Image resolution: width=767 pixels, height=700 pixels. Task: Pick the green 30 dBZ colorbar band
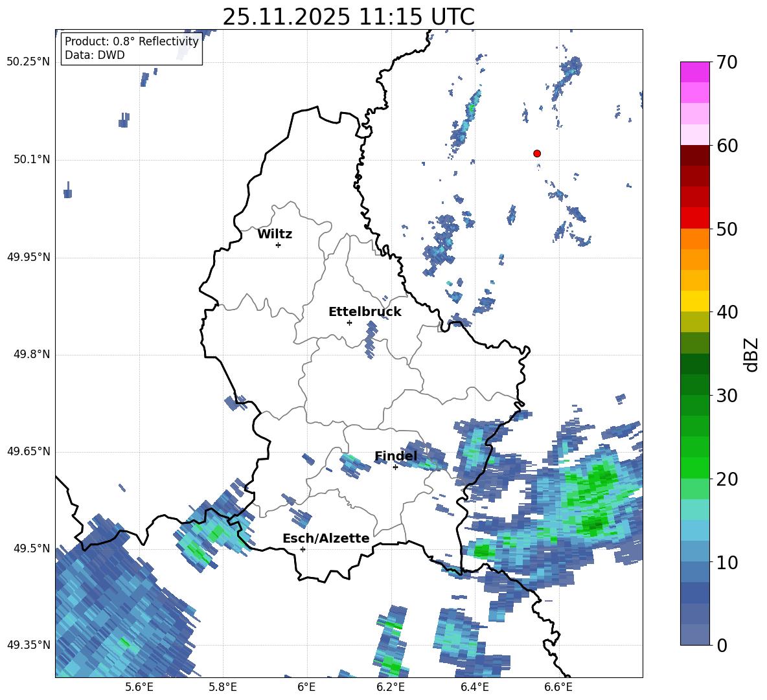(x=694, y=405)
